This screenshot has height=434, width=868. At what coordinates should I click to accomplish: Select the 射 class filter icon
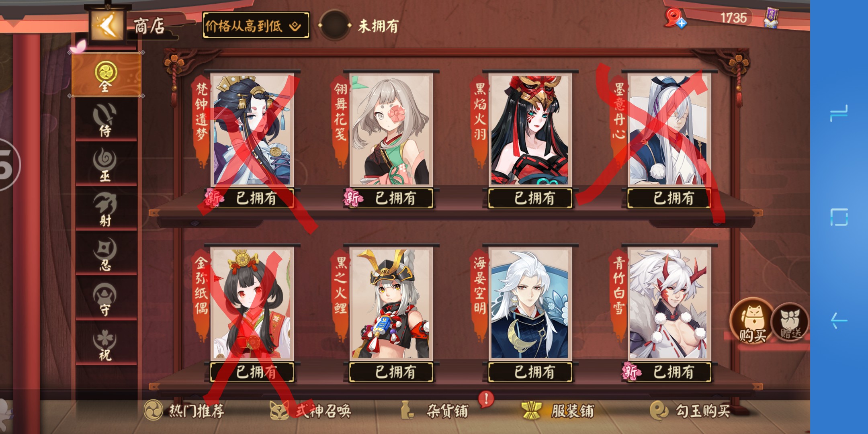click(105, 210)
